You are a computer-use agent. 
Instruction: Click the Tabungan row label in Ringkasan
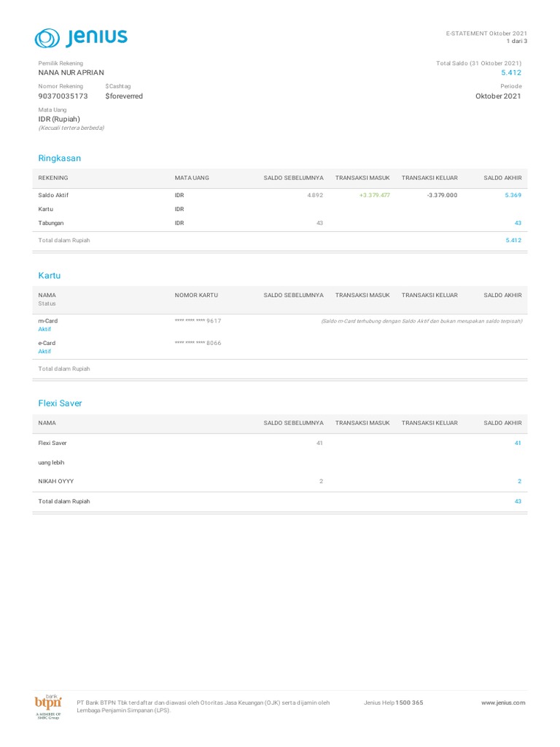click(51, 223)
